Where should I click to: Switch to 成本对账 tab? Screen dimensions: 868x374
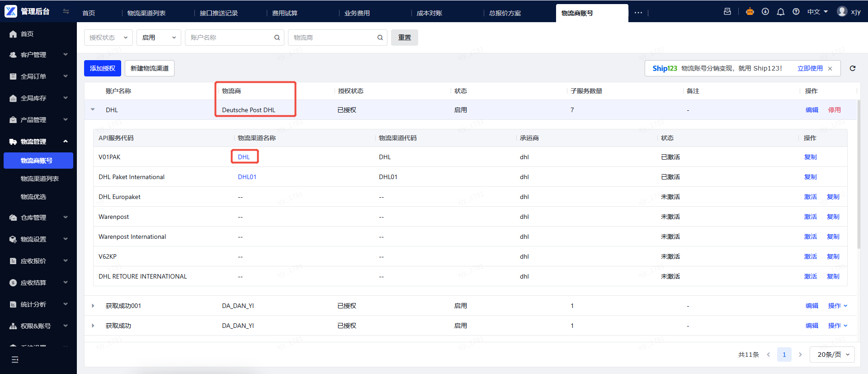click(x=429, y=13)
